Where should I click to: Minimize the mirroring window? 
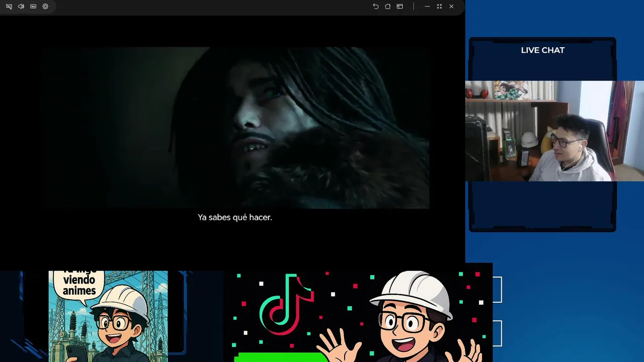(427, 7)
